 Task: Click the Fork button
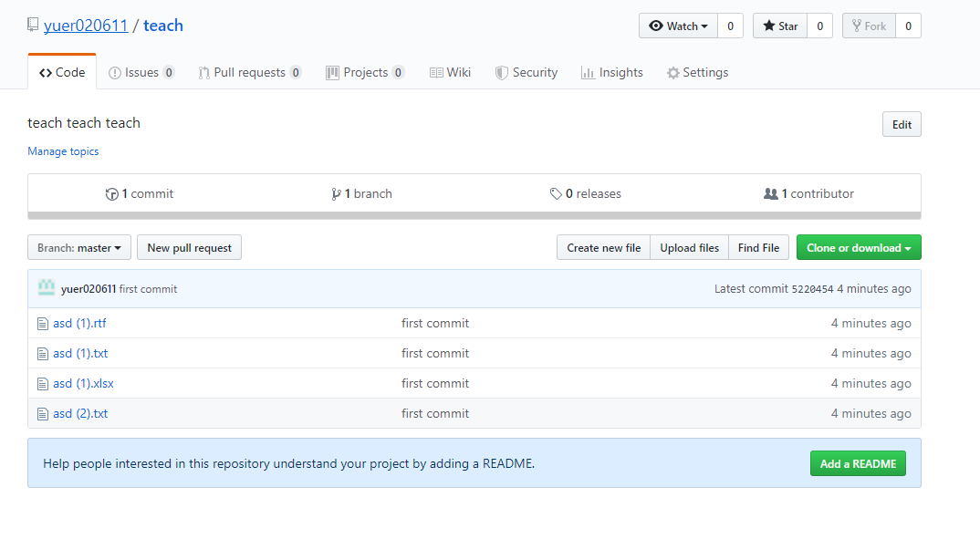tap(870, 26)
